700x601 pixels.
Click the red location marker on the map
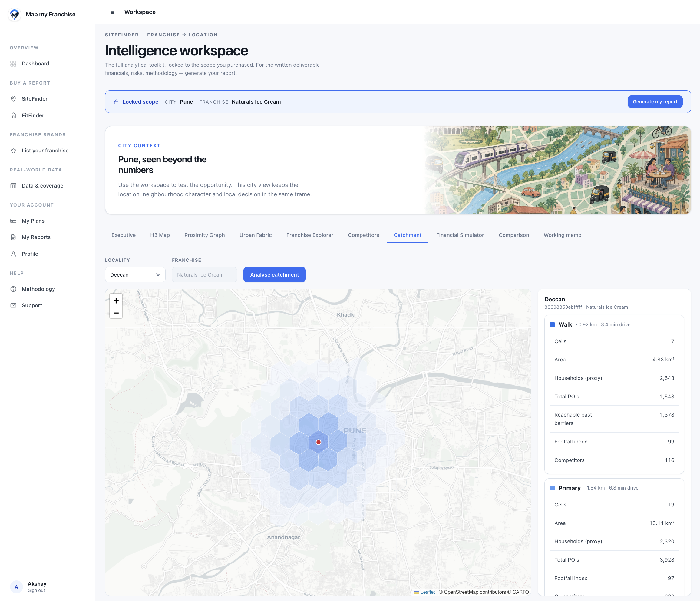[x=318, y=442]
